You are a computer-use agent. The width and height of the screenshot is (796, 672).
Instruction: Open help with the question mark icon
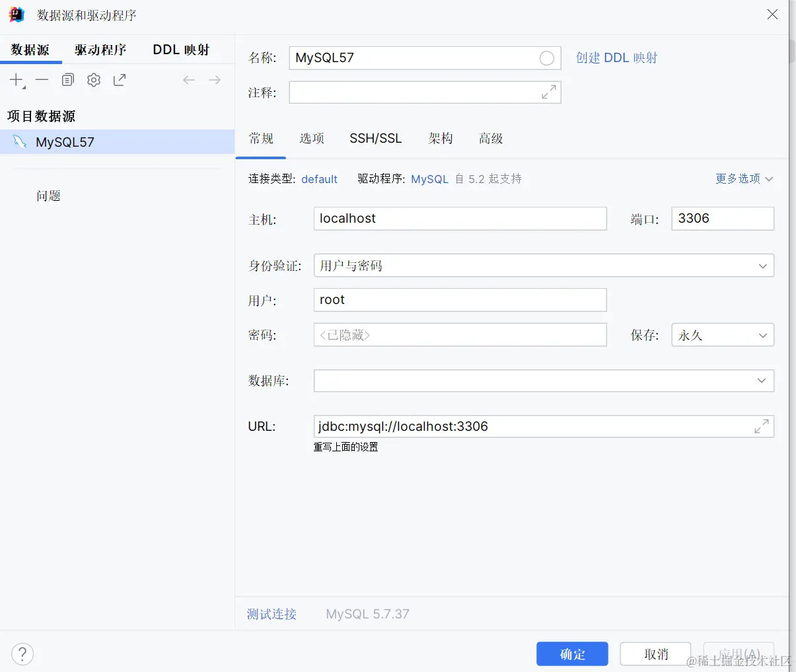(22, 653)
